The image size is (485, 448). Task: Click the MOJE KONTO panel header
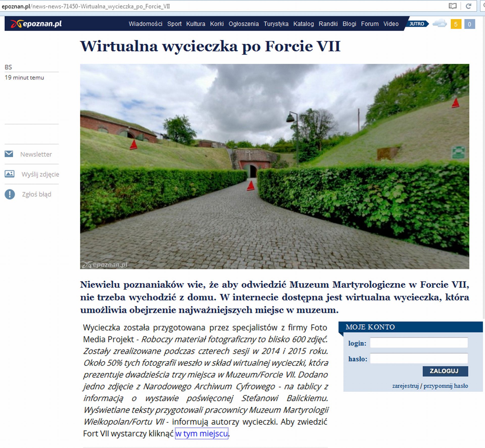pyautogui.click(x=410, y=327)
